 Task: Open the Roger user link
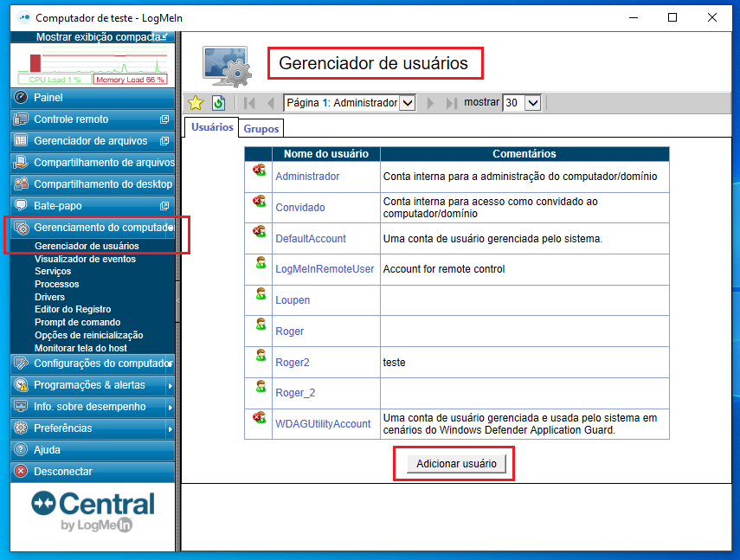pyautogui.click(x=289, y=331)
